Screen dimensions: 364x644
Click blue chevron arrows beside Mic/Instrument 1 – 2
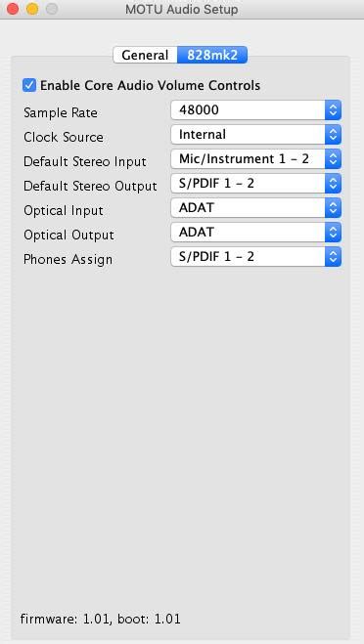(x=333, y=159)
